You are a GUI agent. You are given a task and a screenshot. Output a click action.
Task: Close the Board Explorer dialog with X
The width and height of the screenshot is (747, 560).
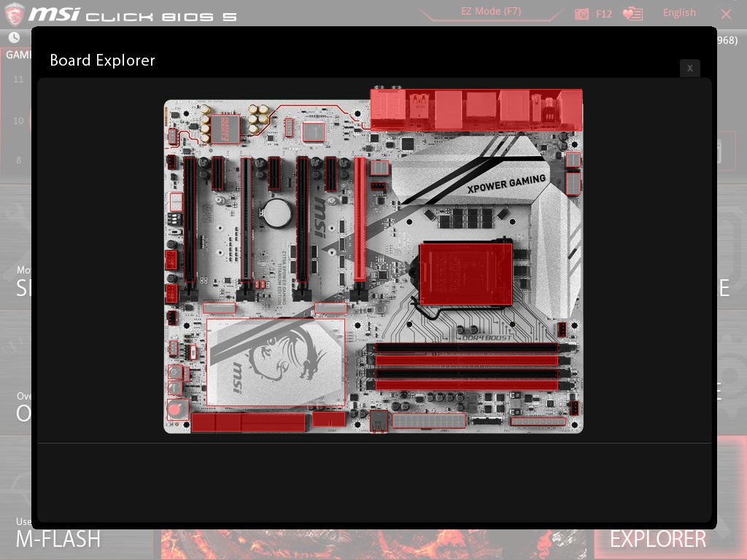coord(690,68)
